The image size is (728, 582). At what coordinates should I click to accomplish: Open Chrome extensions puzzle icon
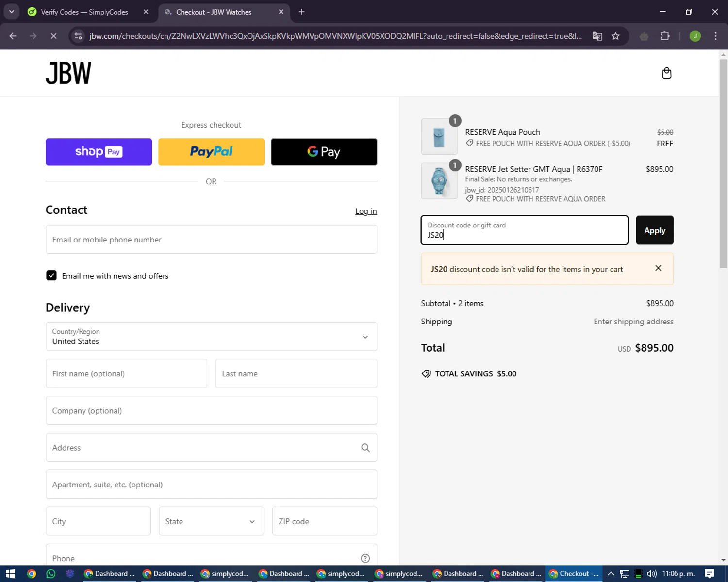click(x=665, y=36)
